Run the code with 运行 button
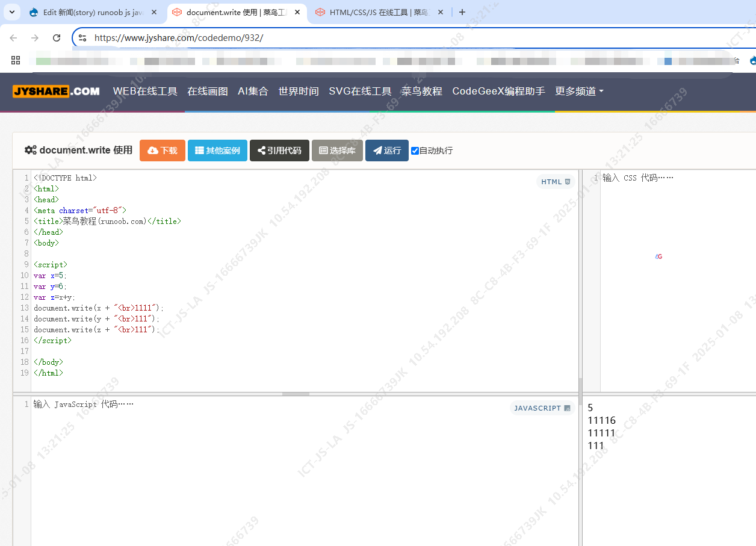The width and height of the screenshot is (756, 546). [x=387, y=150]
